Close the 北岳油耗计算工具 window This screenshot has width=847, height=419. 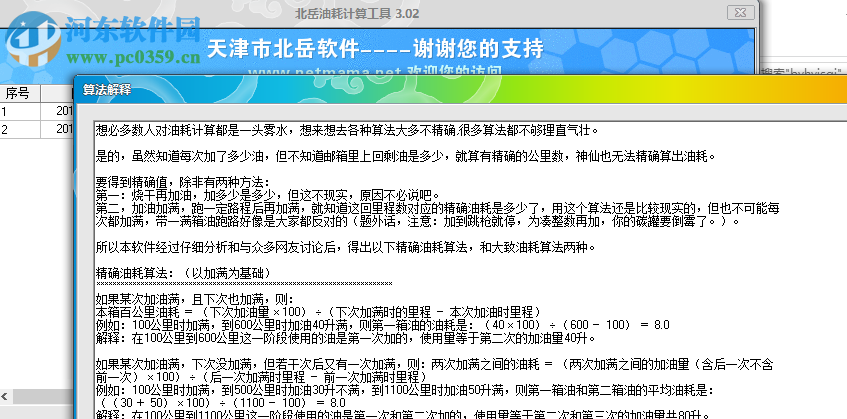click(740, 12)
